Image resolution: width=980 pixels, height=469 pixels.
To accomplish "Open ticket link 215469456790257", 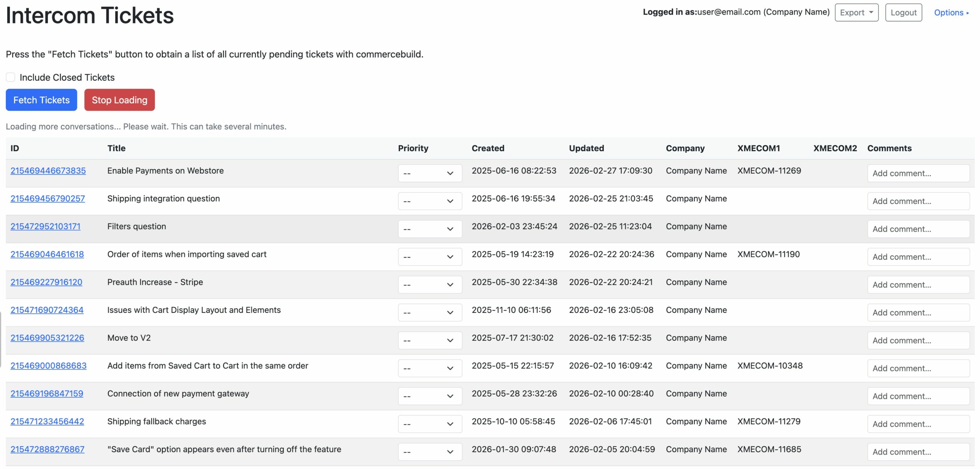I will [x=47, y=199].
